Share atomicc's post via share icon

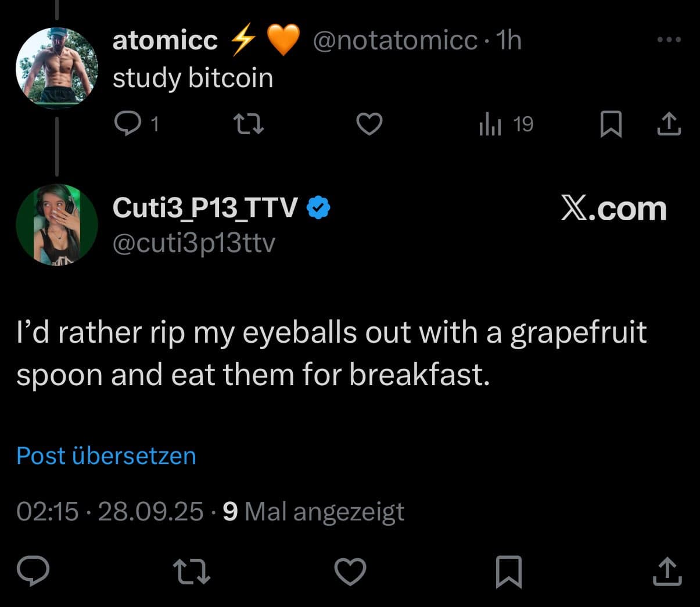[669, 124]
